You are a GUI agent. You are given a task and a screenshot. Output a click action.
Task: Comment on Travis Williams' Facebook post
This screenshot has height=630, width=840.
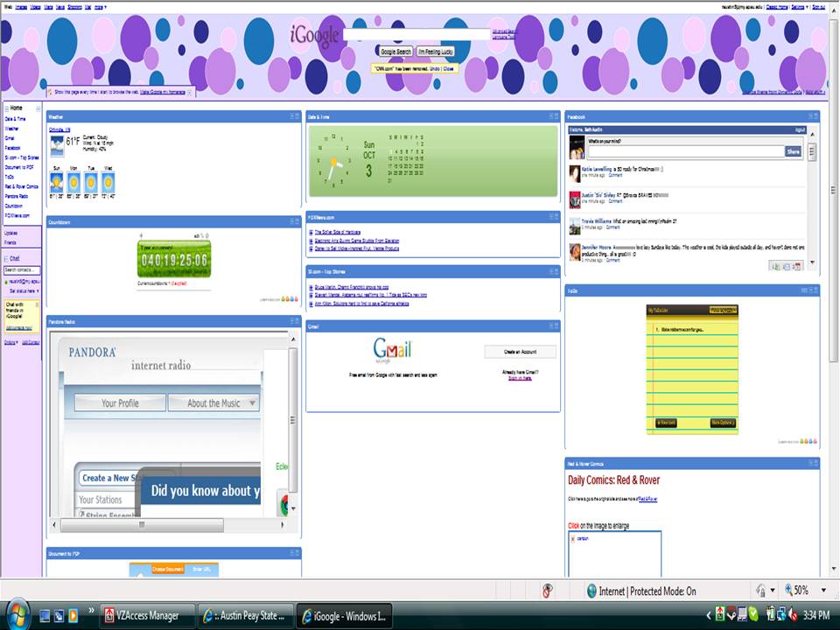coord(612,227)
